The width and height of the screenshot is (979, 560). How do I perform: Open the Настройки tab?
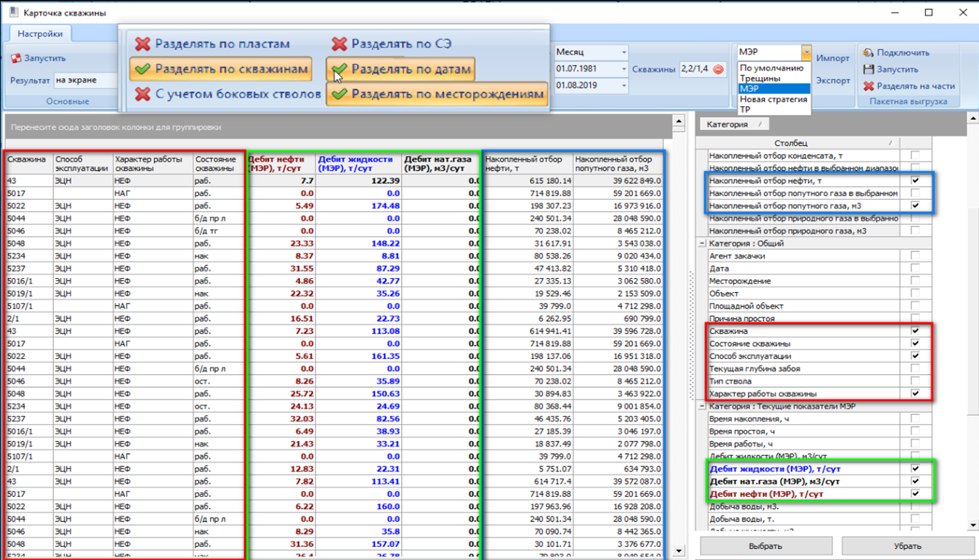pos(40,34)
